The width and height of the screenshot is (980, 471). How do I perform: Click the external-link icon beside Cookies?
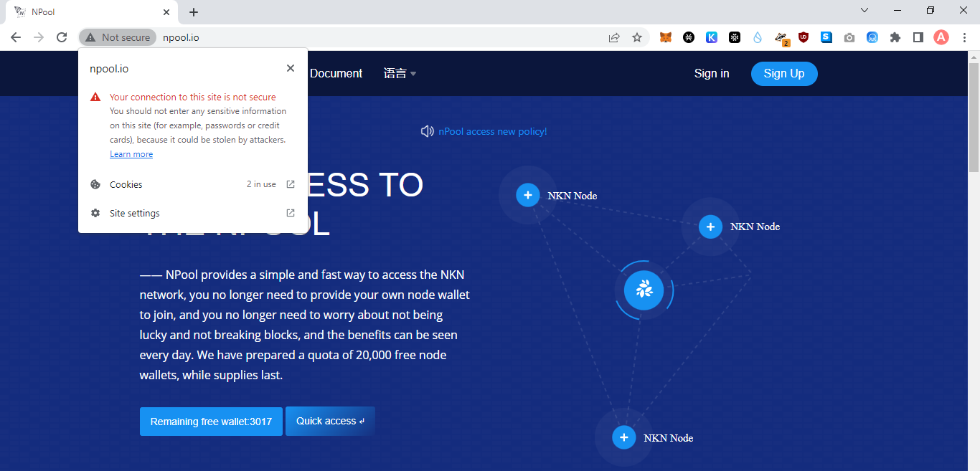(x=291, y=184)
